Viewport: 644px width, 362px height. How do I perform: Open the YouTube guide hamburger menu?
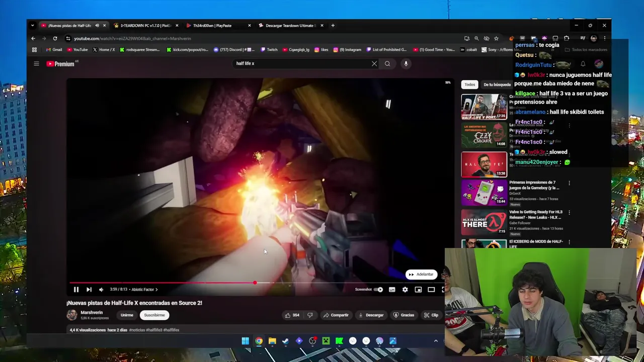pos(36,63)
